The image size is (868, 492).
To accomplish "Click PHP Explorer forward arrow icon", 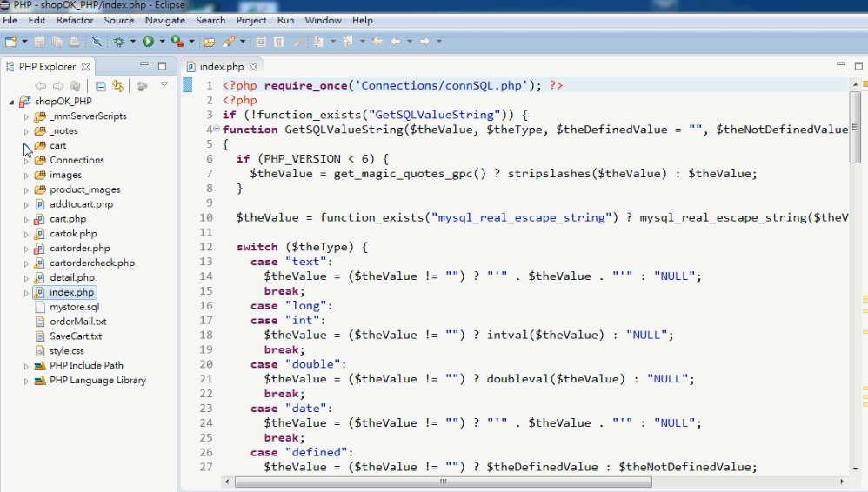I will coord(58,86).
